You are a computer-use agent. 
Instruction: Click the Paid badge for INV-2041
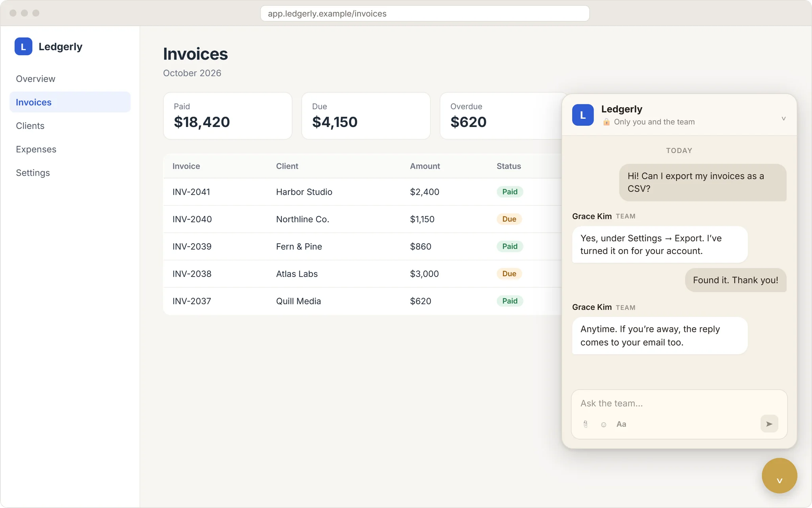tap(510, 192)
